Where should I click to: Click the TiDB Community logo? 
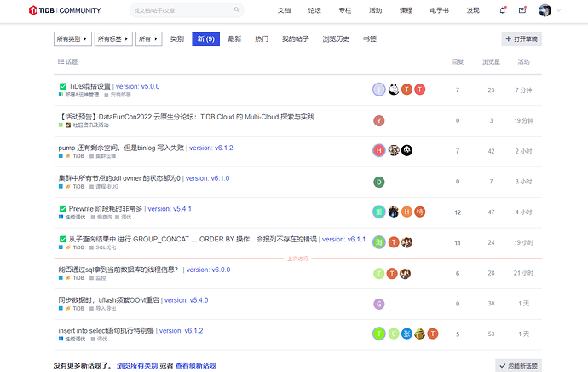click(x=65, y=10)
